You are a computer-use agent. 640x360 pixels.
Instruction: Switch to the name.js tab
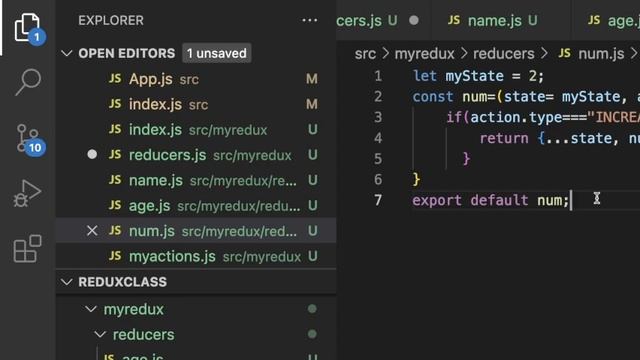501,20
